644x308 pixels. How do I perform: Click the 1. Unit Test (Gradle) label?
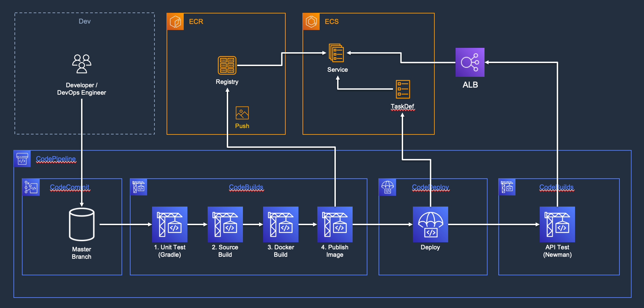(x=170, y=251)
